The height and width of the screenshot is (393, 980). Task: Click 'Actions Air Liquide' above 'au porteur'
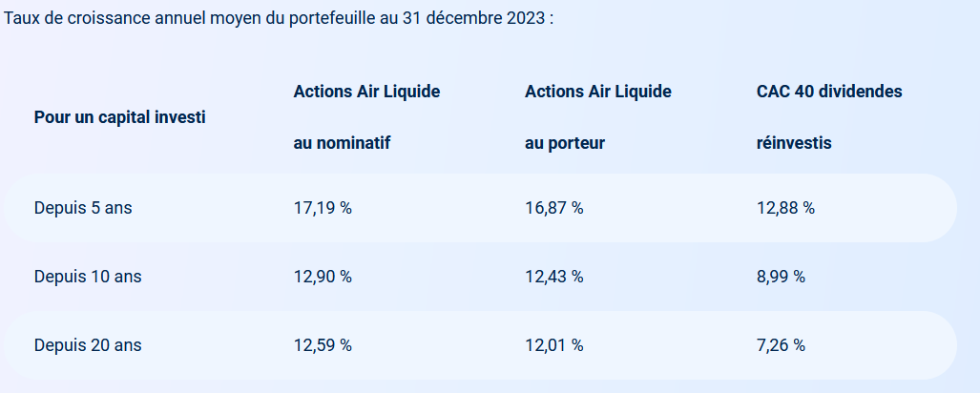(x=598, y=92)
